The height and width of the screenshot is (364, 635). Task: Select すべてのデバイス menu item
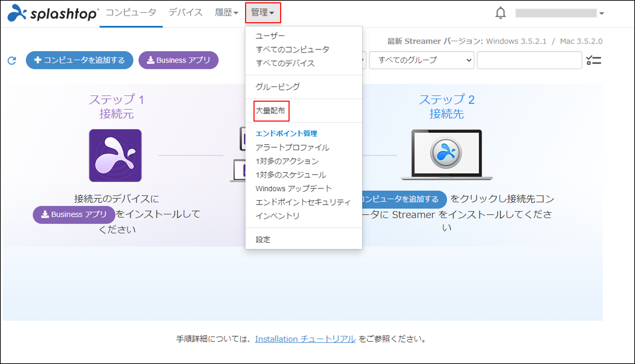286,63
